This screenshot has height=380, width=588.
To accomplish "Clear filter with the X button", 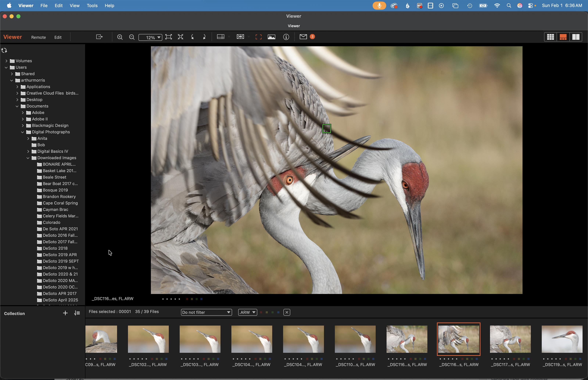I will click(x=287, y=312).
